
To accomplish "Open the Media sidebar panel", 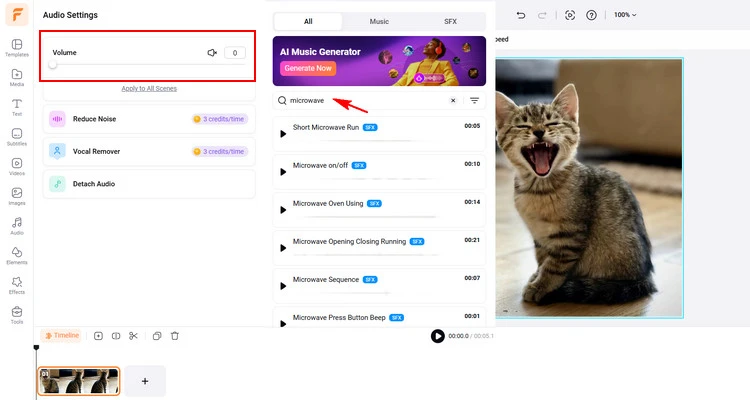I will (x=17, y=78).
